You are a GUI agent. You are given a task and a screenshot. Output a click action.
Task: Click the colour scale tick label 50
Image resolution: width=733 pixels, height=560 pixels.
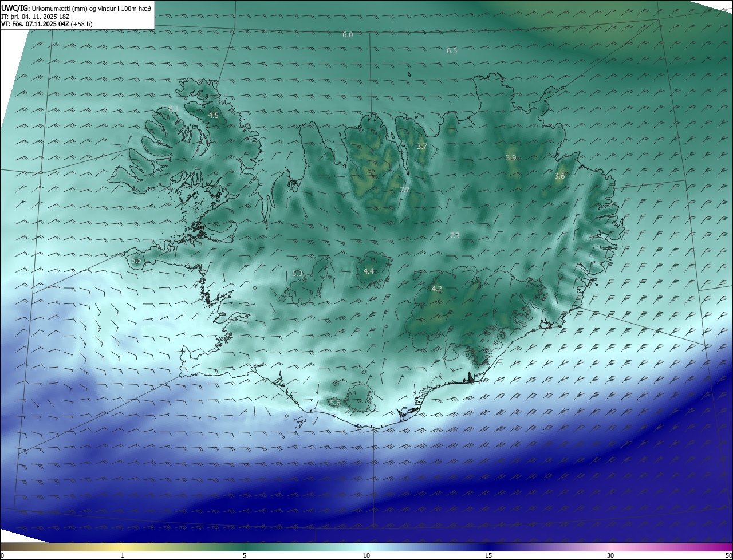pyautogui.click(x=728, y=555)
